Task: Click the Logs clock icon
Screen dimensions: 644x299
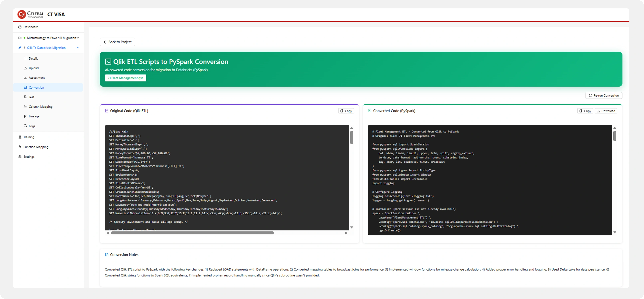Action: coord(25,126)
